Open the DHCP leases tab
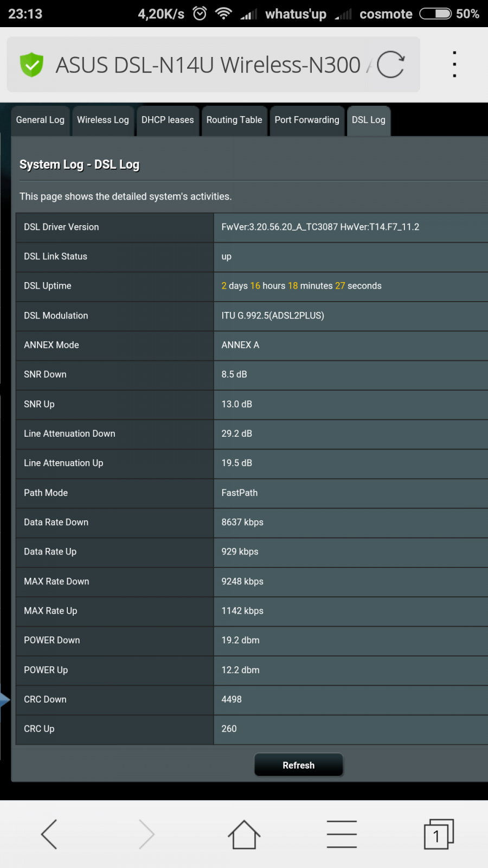This screenshot has height=868, width=488. click(x=168, y=120)
